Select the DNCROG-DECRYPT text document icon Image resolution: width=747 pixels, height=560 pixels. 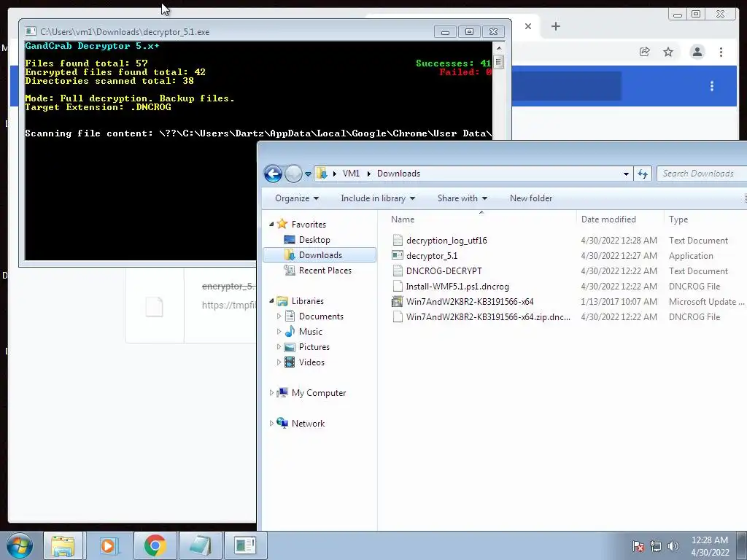[398, 271]
